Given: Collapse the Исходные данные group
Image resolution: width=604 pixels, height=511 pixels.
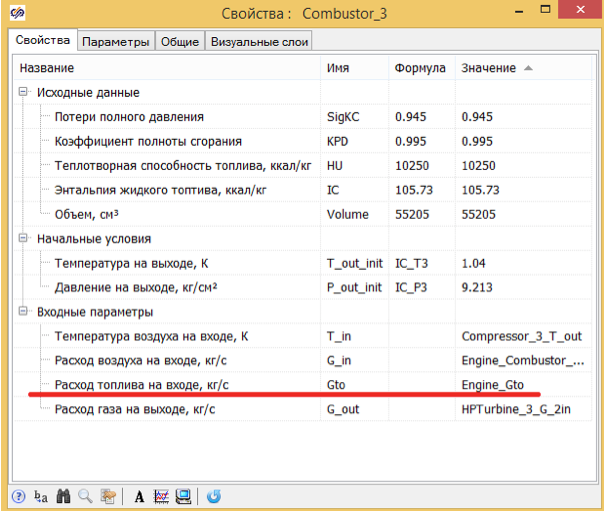Looking at the screenshot, I should (x=23, y=92).
